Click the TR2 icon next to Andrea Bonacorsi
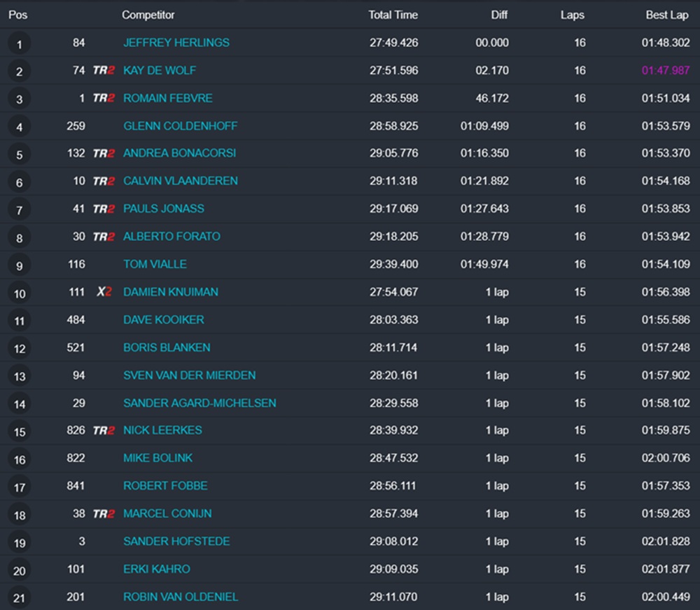 point(104,153)
